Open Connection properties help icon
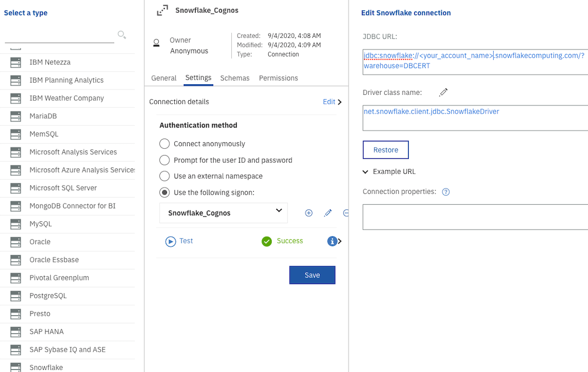 (446, 192)
